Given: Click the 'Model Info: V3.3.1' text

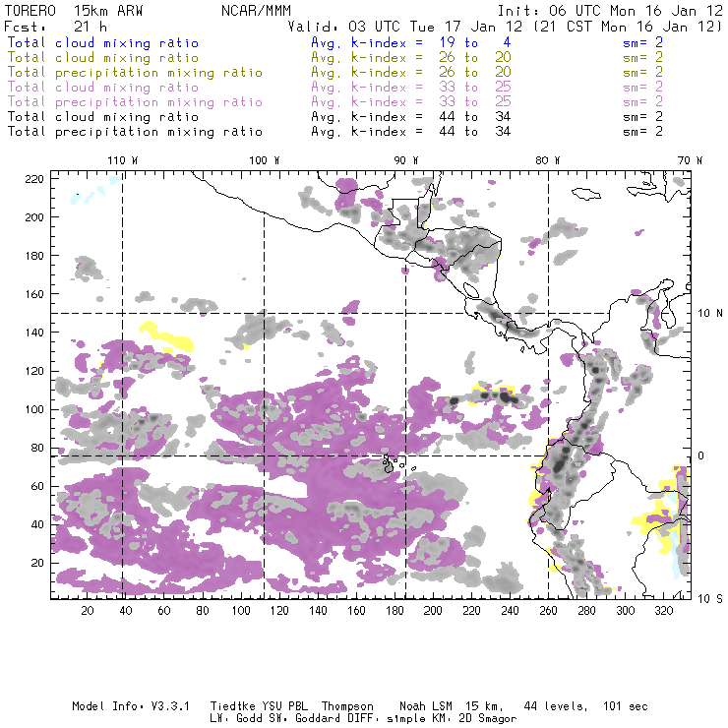Looking at the screenshot, I should click(x=131, y=706).
